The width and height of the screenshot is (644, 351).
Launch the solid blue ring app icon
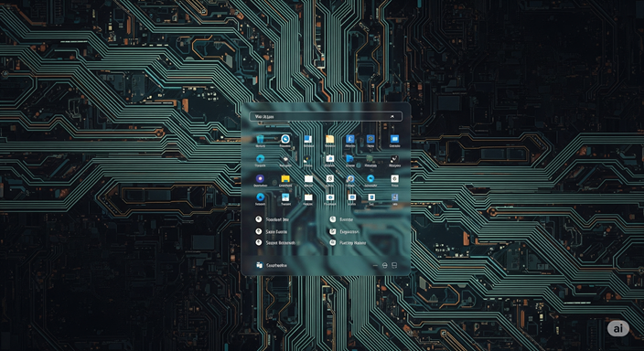(x=260, y=197)
